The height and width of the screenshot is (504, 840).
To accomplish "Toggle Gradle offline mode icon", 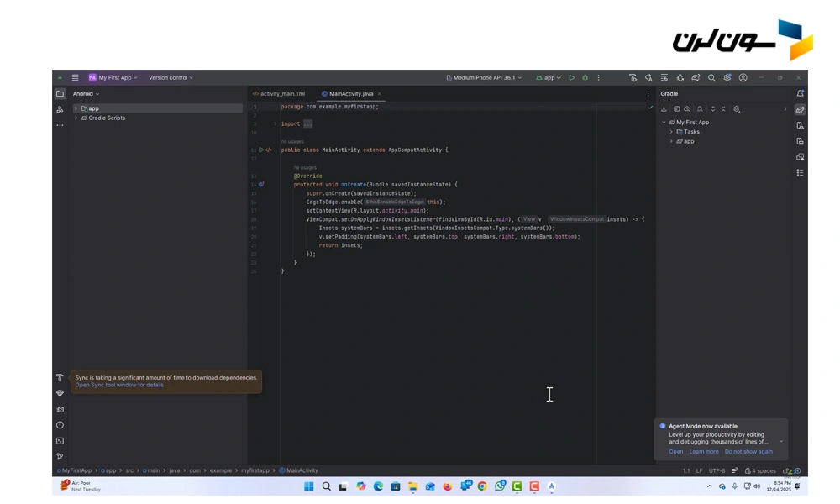I will pyautogui.click(x=687, y=108).
